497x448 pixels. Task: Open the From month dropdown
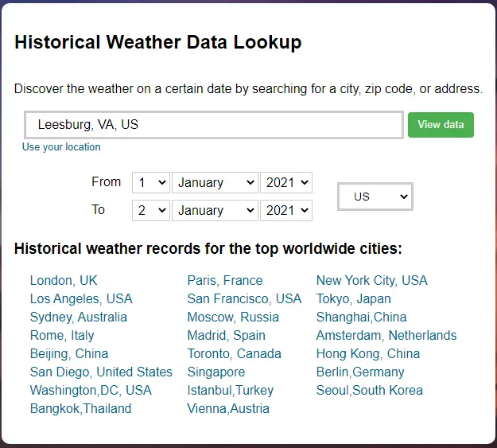click(215, 182)
